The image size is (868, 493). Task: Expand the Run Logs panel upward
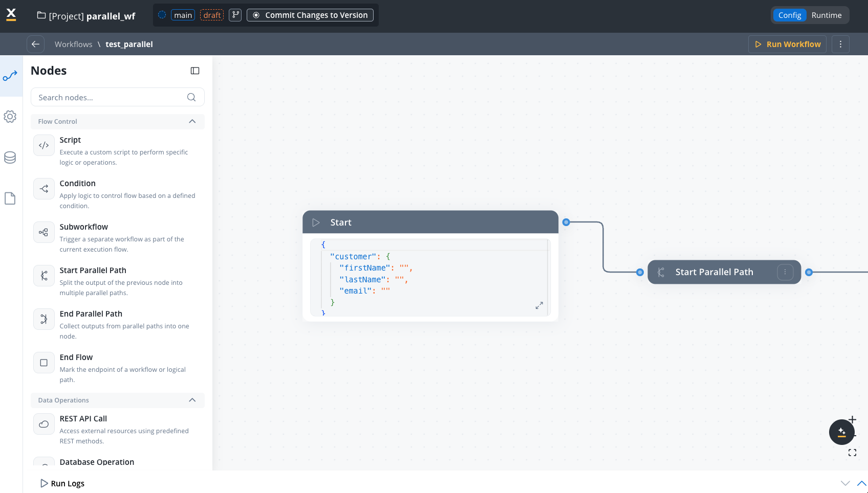[x=861, y=483]
